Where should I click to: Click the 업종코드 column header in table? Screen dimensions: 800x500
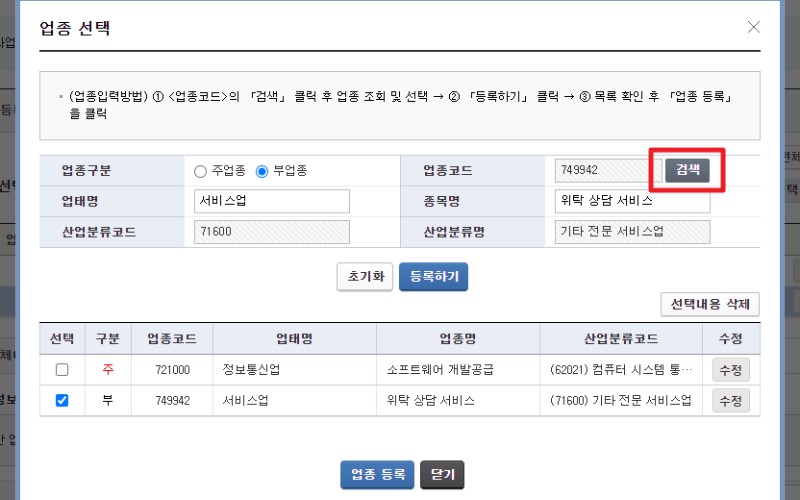[x=172, y=339]
